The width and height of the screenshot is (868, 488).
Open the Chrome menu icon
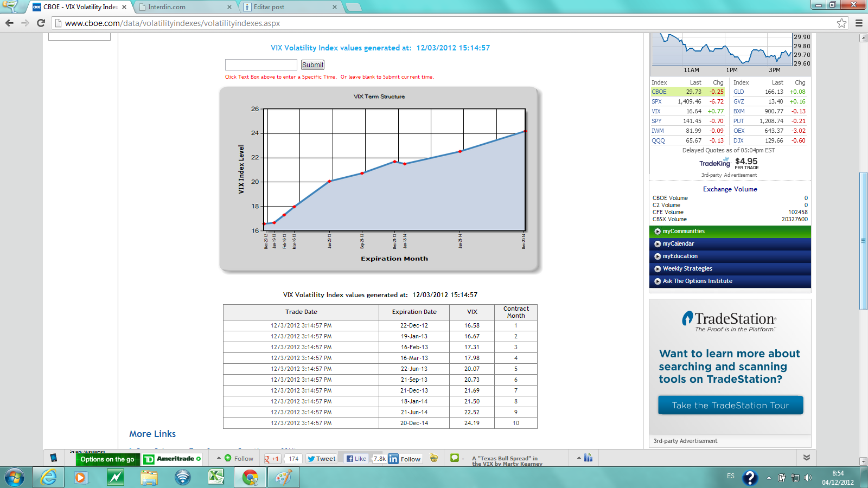point(859,23)
